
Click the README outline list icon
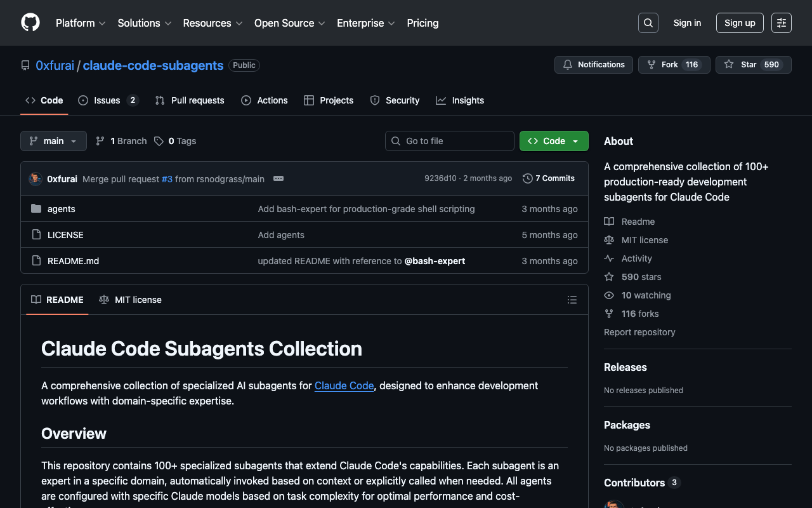tap(572, 300)
